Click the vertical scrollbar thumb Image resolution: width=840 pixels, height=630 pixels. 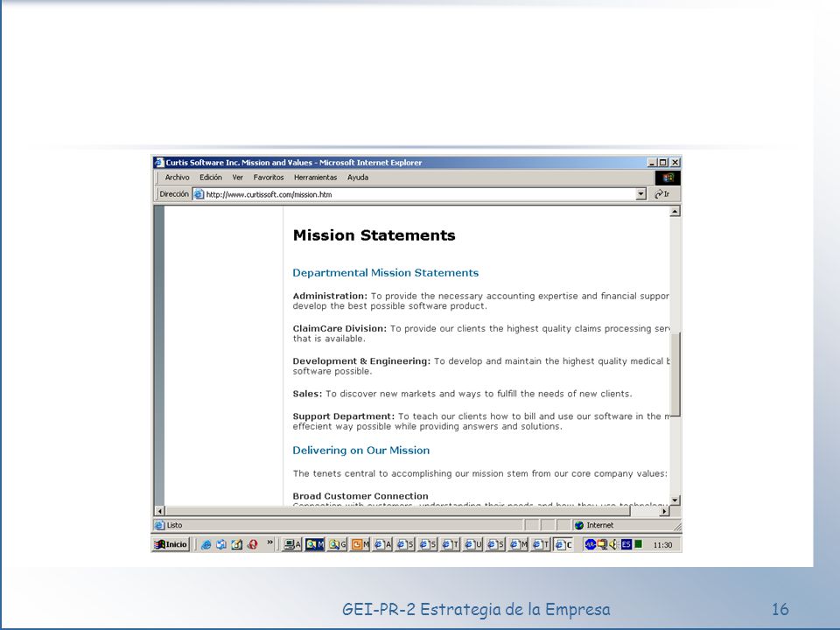(x=675, y=374)
